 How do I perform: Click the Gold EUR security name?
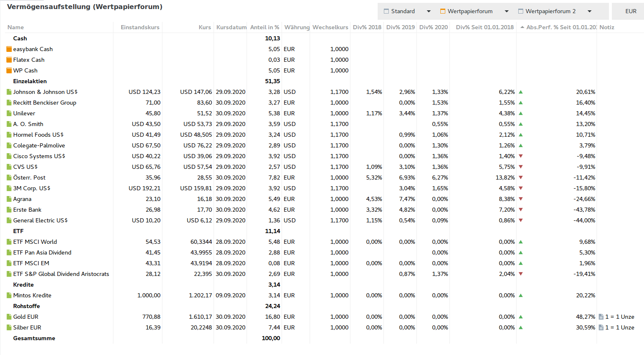coord(26,317)
